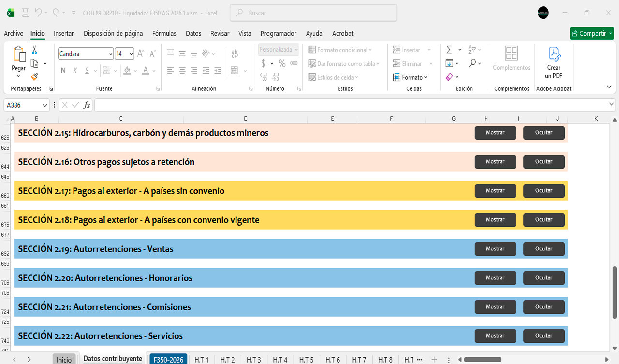Viewport: 619px width, 364px height.
Task: Click the Format Painter brush icon
Action: pos(34,76)
